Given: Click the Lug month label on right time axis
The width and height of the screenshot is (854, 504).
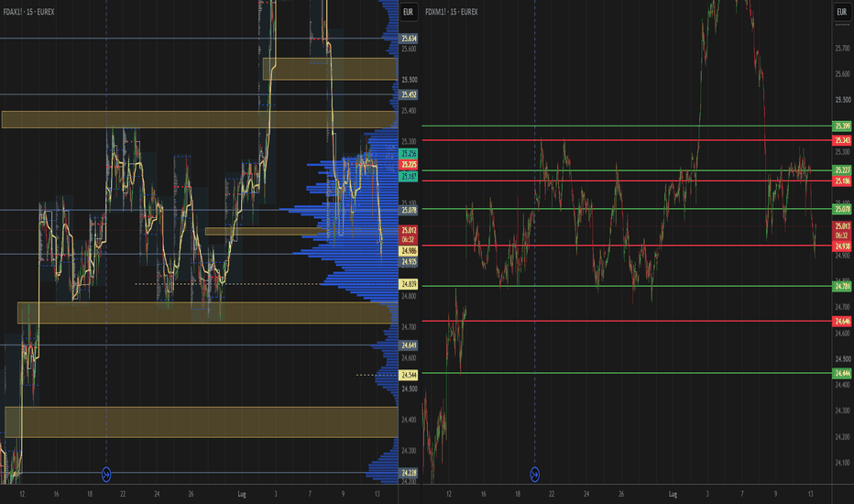Looking at the screenshot, I should [x=673, y=494].
